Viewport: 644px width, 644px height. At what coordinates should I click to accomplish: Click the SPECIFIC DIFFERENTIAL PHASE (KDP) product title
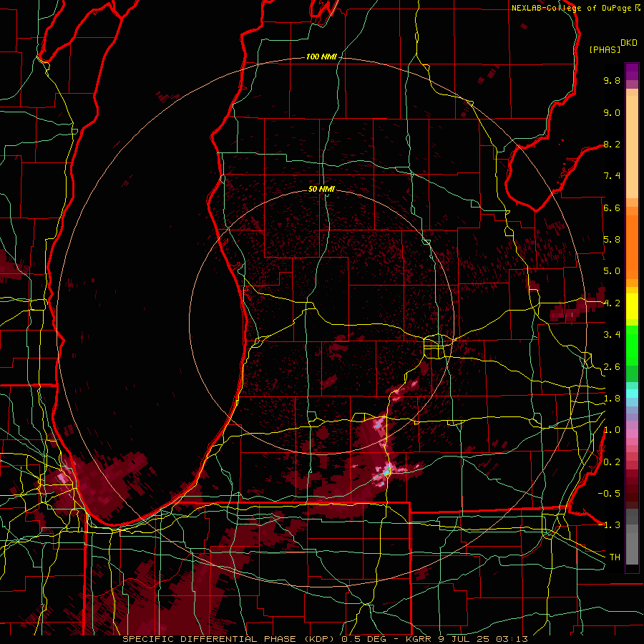tap(228, 639)
